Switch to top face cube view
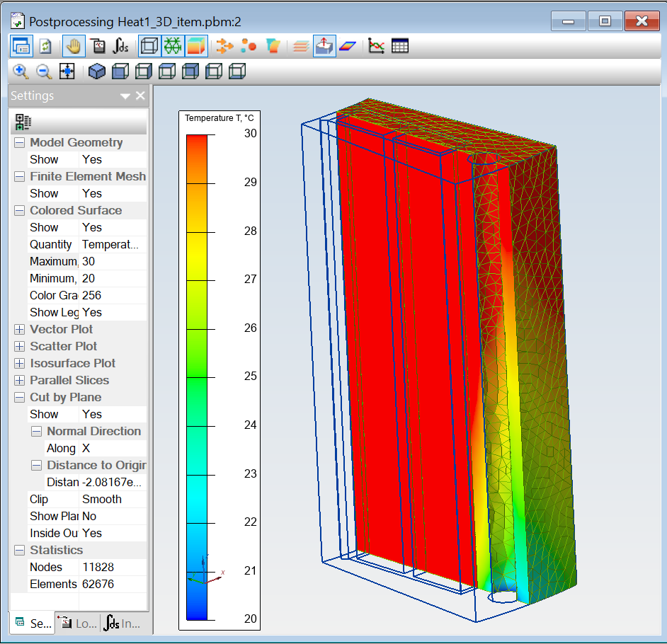The height and width of the screenshot is (644, 667). point(167,72)
